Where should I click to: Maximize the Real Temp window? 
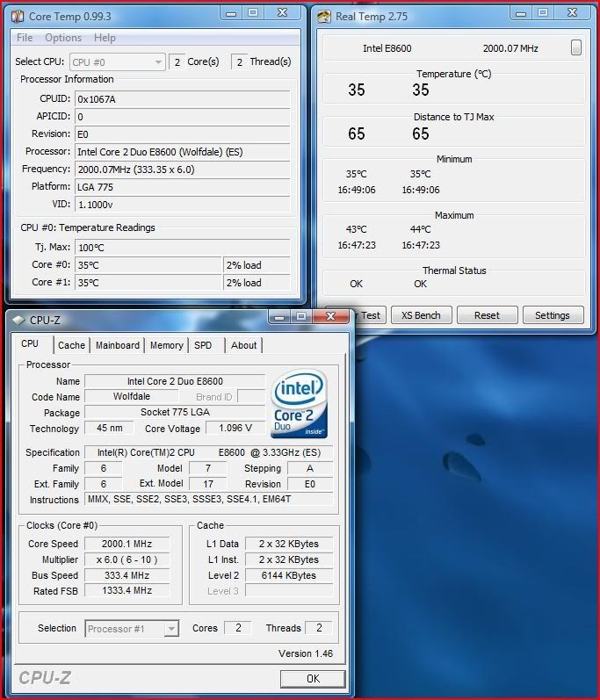point(542,13)
